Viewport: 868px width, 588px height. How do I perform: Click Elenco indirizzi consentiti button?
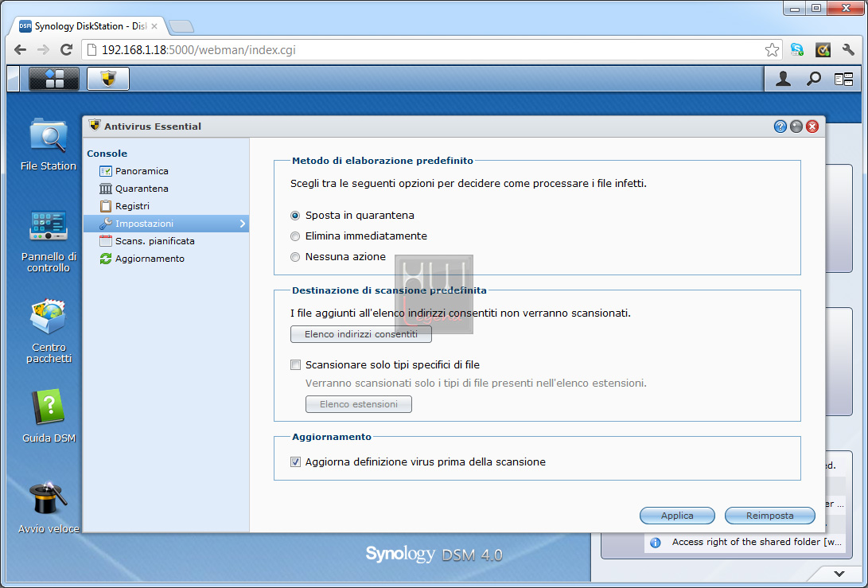[361, 334]
